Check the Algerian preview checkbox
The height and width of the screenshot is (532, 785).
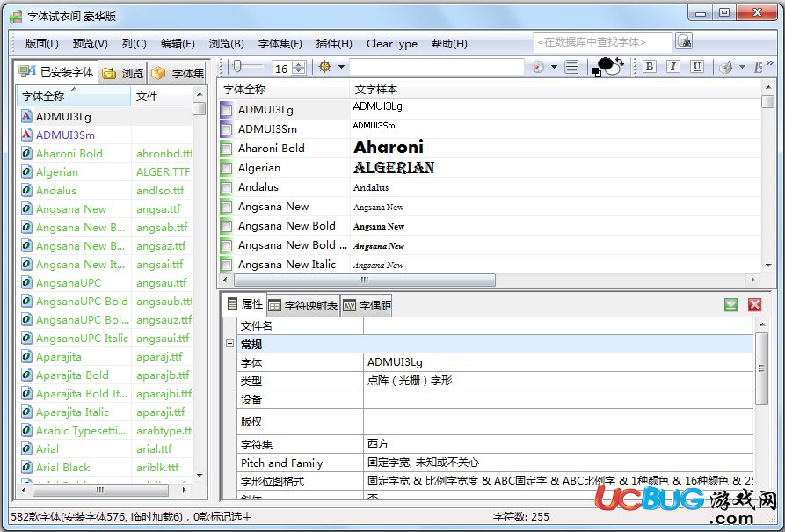227,168
